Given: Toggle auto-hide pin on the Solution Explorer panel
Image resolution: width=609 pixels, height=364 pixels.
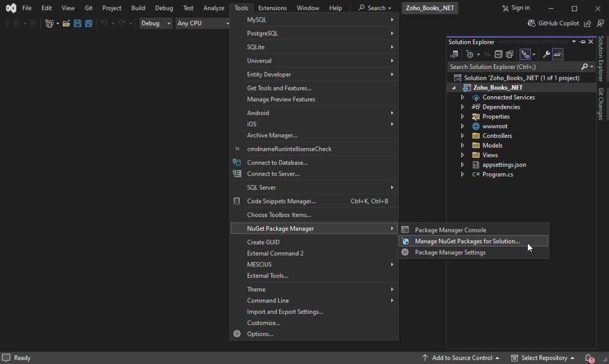Looking at the screenshot, I should click(582, 42).
